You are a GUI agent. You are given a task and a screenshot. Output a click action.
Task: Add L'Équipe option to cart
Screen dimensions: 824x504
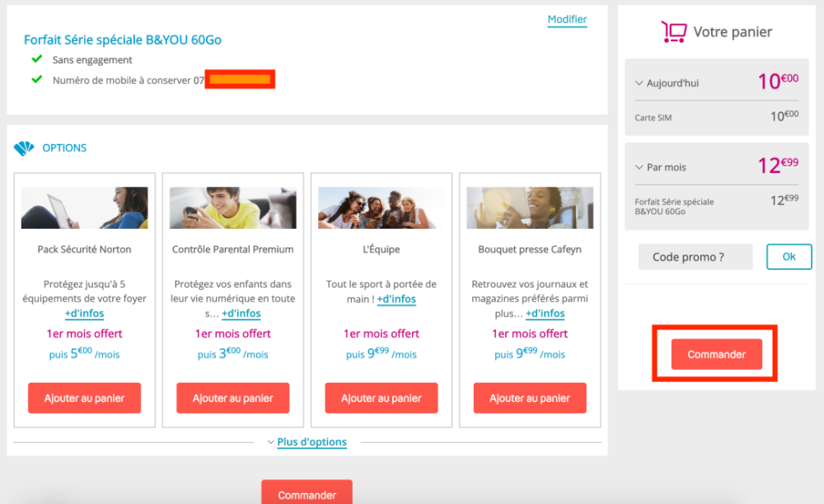[x=382, y=398]
